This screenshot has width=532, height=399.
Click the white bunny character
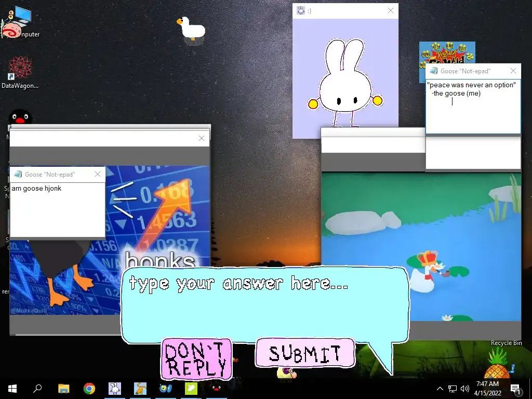pyautogui.click(x=345, y=83)
